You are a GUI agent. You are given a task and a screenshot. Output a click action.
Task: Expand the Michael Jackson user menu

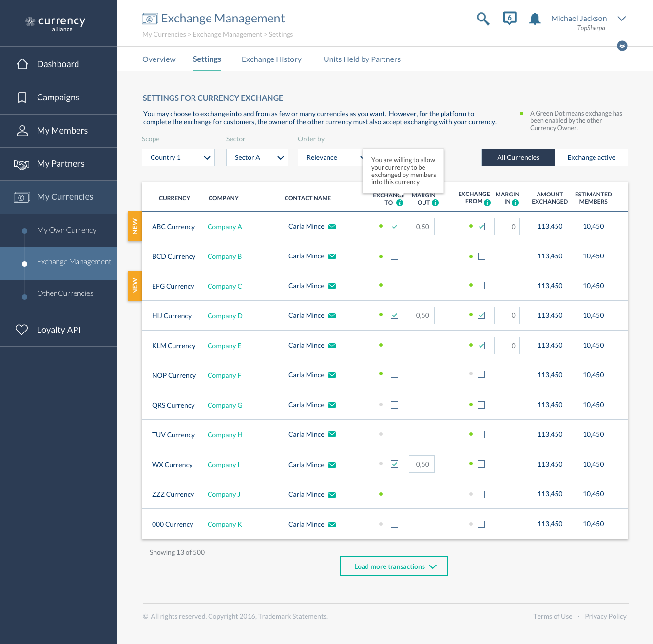coord(621,19)
